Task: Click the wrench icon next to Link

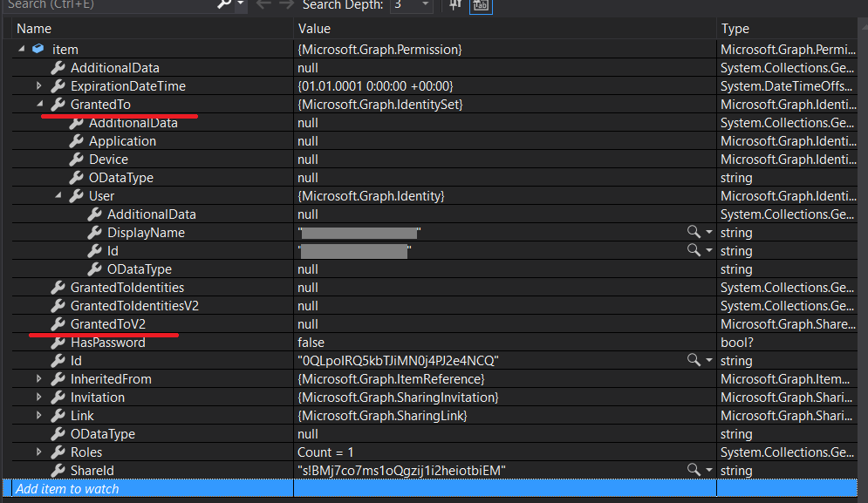Action: pyautogui.click(x=58, y=415)
